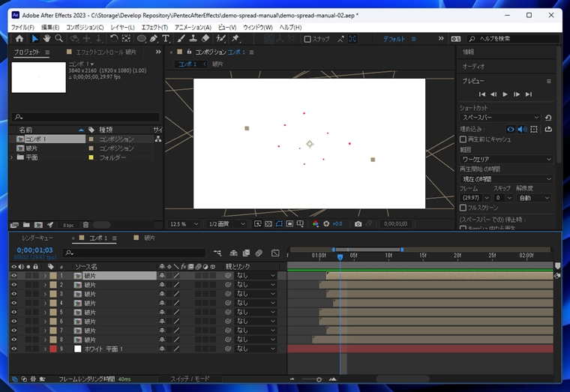The width and height of the screenshot is (570, 392).
Task: Select the Pen tool
Action: click(x=154, y=38)
